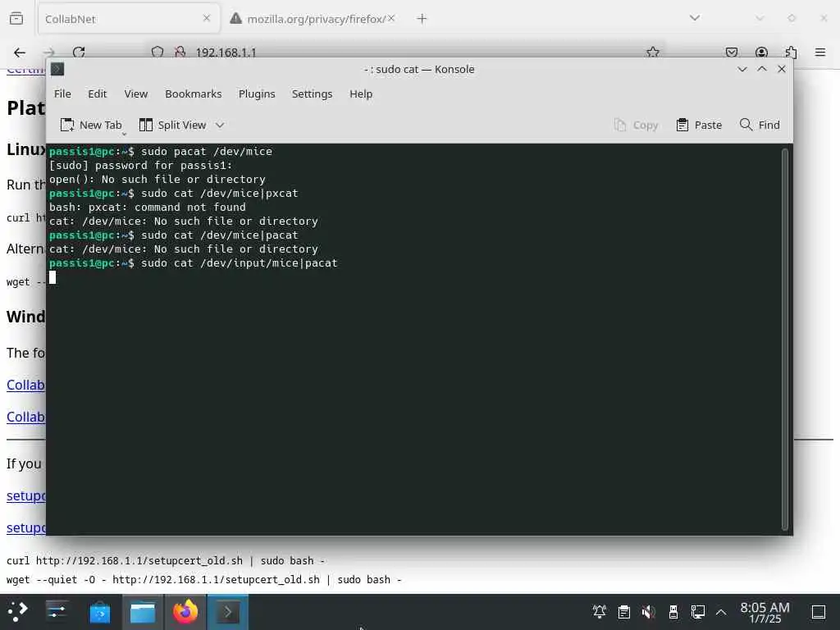
Task: Click the New Tab button in Konsole
Action: pyautogui.click(x=91, y=125)
